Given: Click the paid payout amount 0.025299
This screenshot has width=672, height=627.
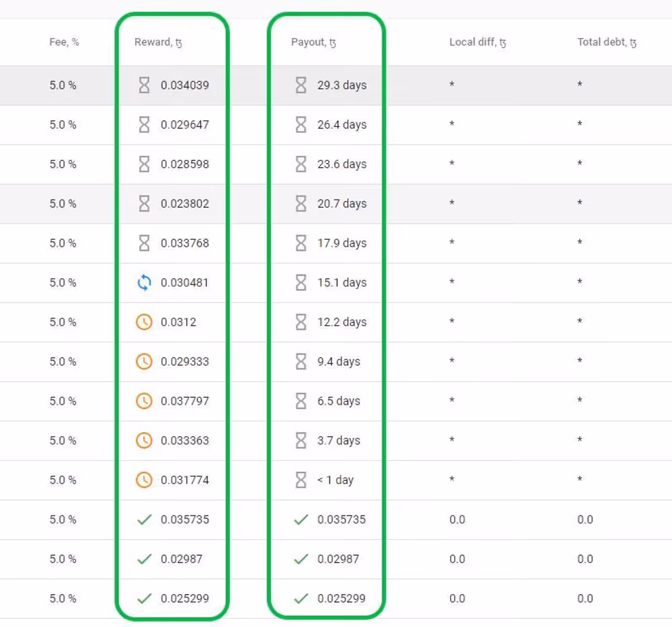Looking at the screenshot, I should [341, 599].
